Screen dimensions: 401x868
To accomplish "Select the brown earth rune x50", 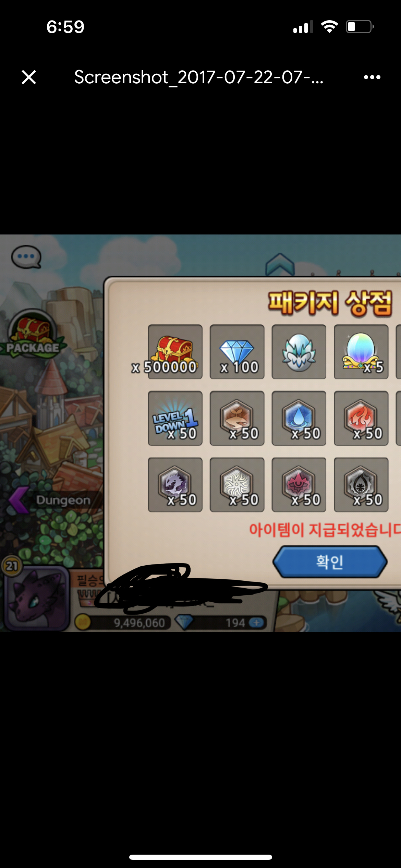I will coord(237,418).
